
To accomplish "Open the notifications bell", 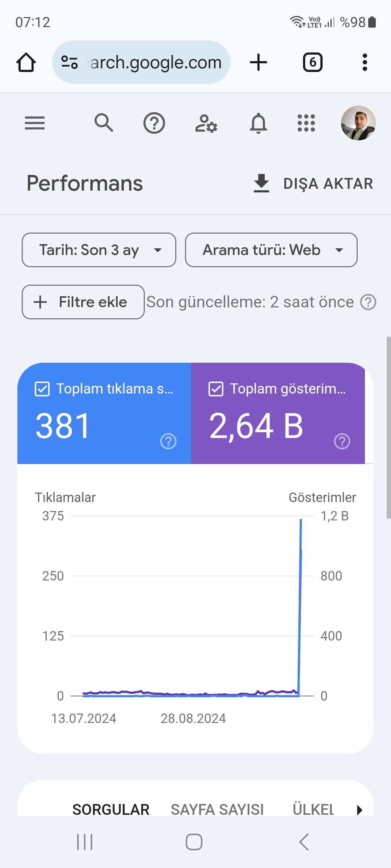I will [258, 123].
